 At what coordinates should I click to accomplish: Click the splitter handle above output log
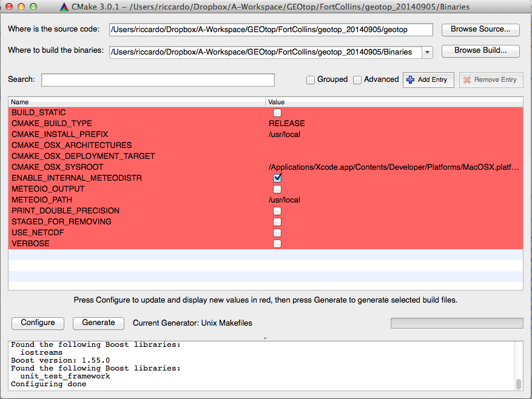[265, 338]
